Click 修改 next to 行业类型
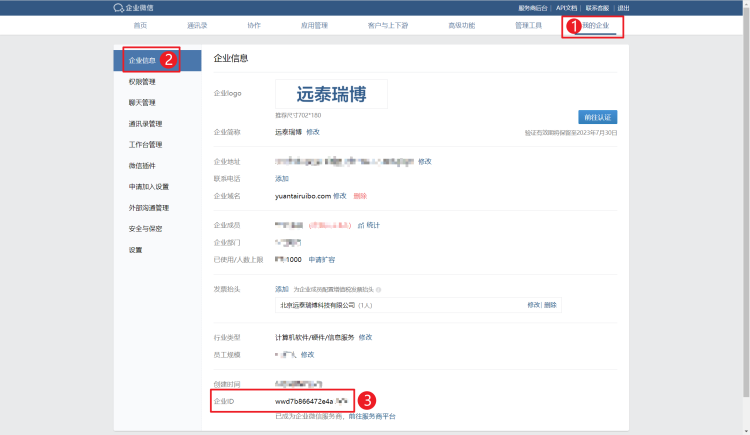750x435 pixels. (x=365, y=337)
